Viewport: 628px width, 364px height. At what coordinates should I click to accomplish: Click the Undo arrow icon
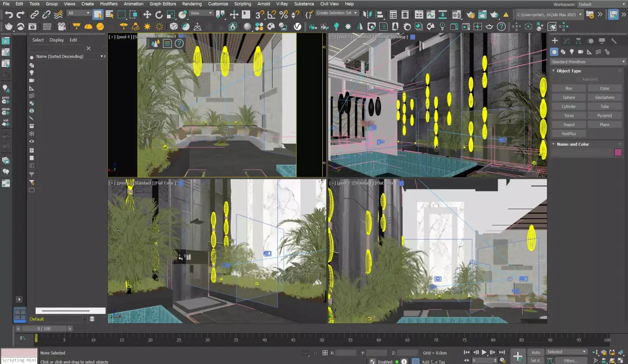[x=8, y=15]
